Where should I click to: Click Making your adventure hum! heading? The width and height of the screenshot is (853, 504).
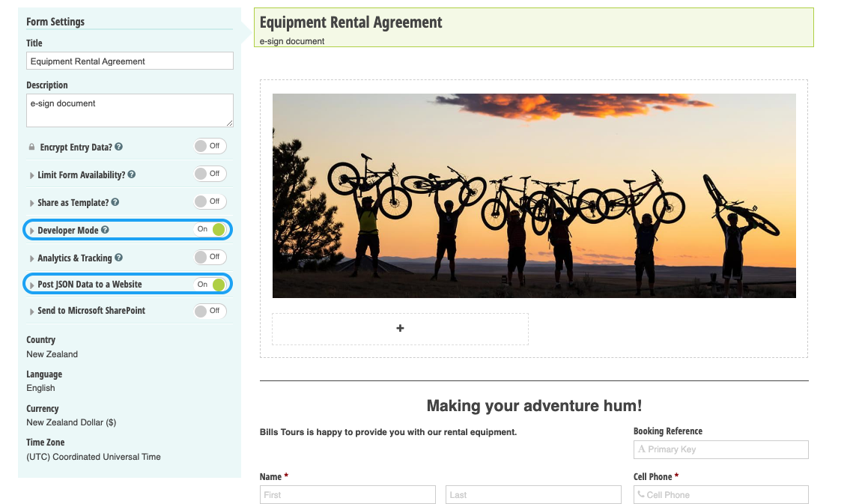534,405
